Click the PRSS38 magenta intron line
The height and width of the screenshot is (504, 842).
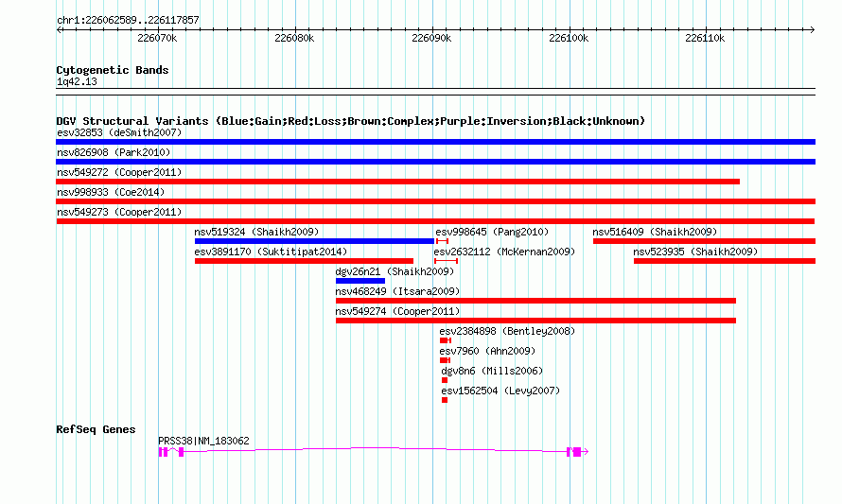point(376,448)
